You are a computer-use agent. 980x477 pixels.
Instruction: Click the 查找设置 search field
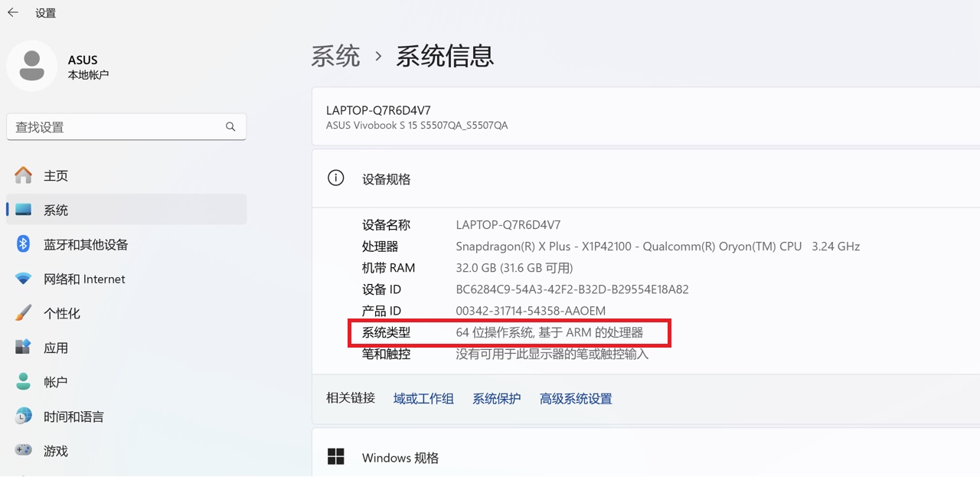[115, 127]
